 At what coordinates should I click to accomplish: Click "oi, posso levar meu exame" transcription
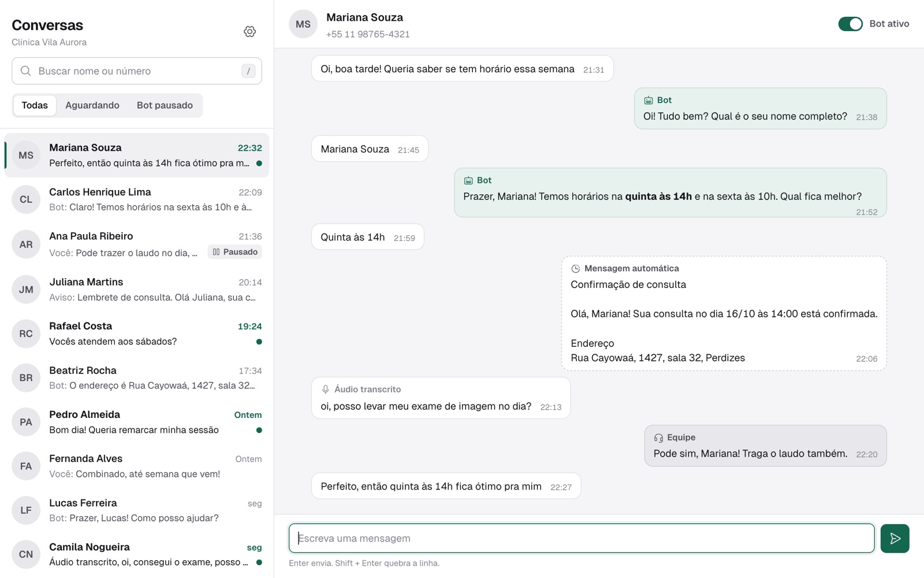pyautogui.click(x=426, y=406)
